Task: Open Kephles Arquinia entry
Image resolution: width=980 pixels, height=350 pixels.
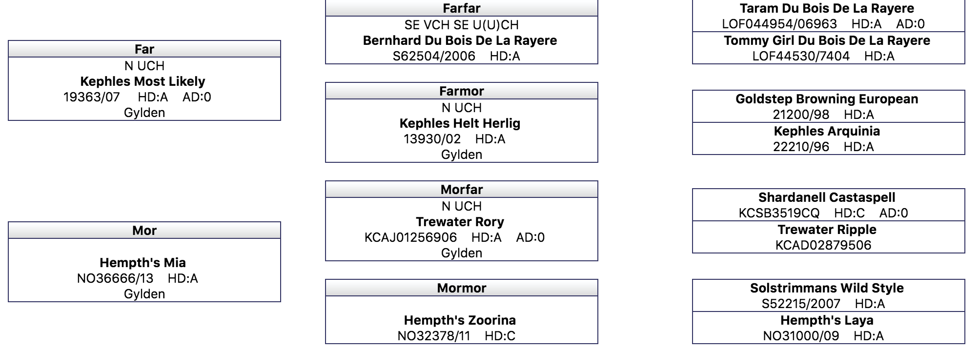Action: pyautogui.click(x=827, y=131)
